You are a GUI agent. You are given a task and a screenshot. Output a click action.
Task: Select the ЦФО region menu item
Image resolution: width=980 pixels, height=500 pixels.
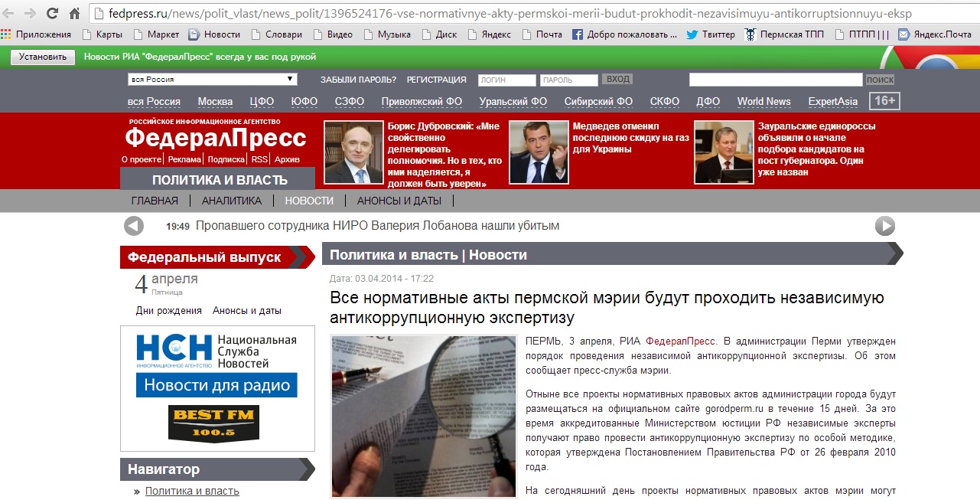click(262, 101)
